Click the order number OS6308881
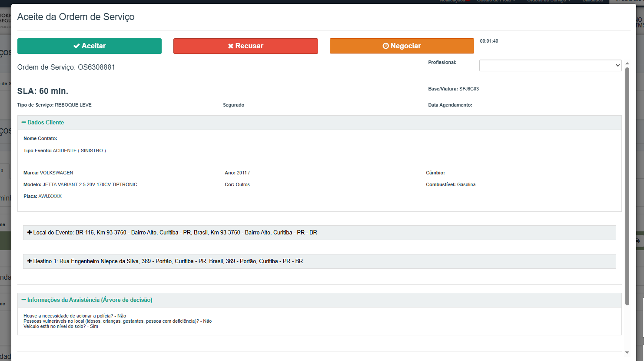Image resolution: width=644 pixels, height=361 pixels. pyautogui.click(x=96, y=67)
